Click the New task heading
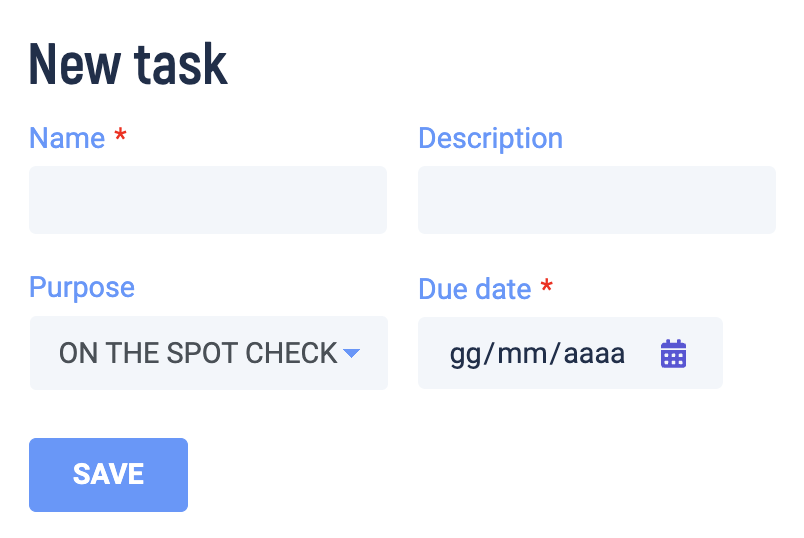Image resolution: width=804 pixels, height=538 pixels. (128, 64)
